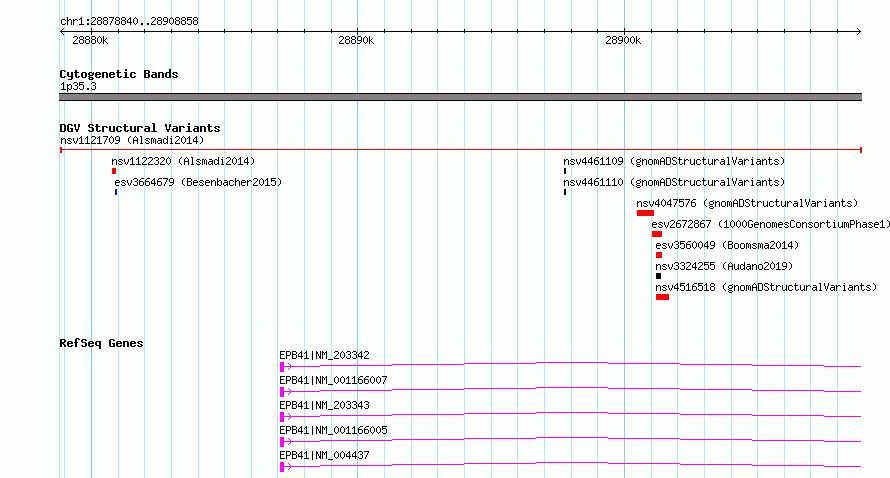
Task: Click black square under nsv3324255
Action: pyautogui.click(x=658, y=276)
